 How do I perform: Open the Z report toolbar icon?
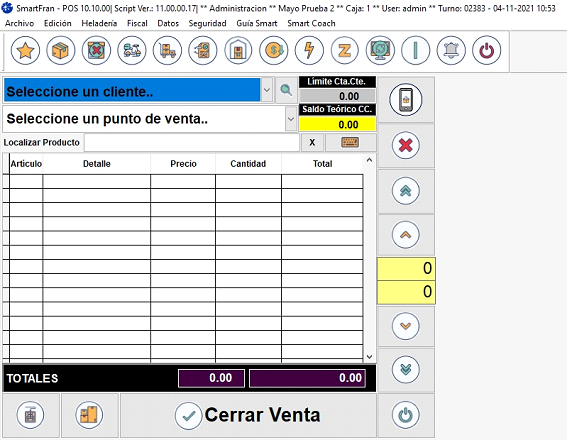[344, 50]
